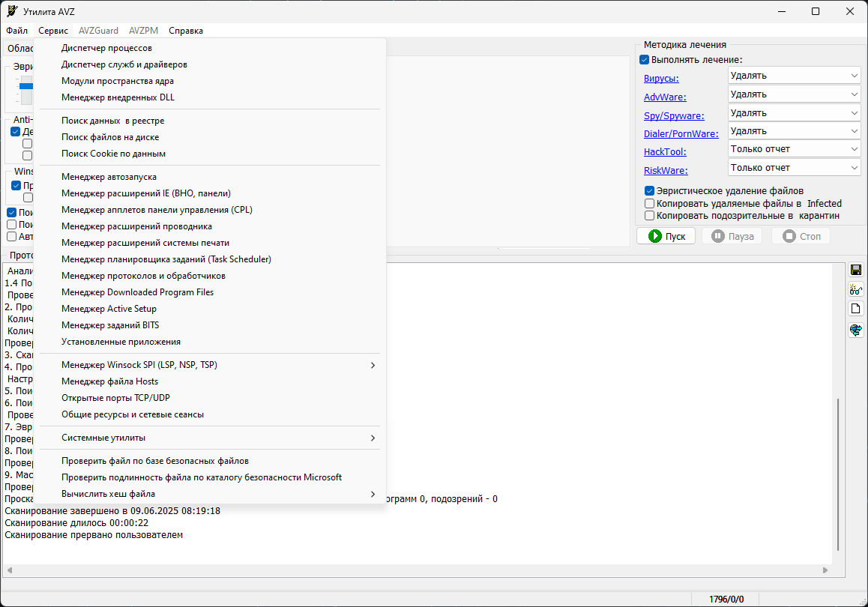Open 'Менеджер Active Setup'
Viewport: 868px width, 607px height.
click(210, 309)
